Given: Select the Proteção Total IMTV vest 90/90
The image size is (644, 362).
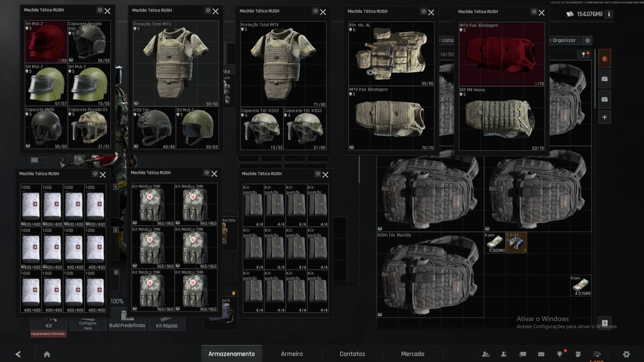Looking at the screenshot, I should [176, 63].
